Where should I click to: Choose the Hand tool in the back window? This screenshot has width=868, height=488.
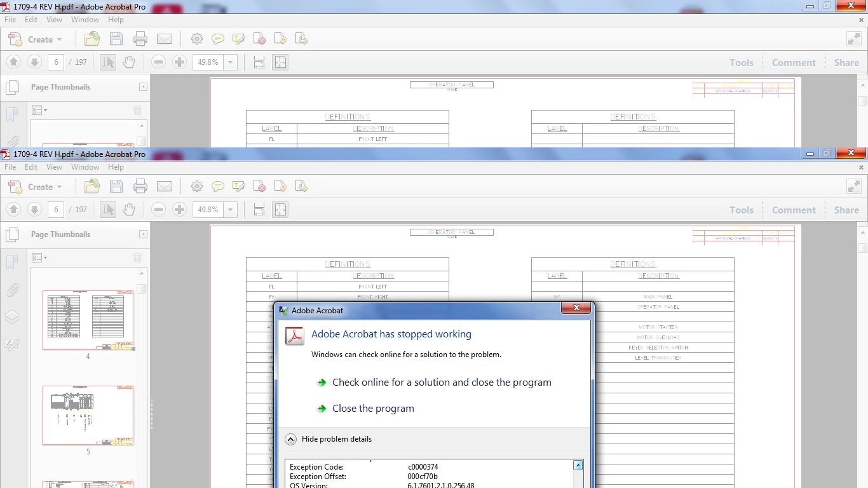tap(129, 62)
